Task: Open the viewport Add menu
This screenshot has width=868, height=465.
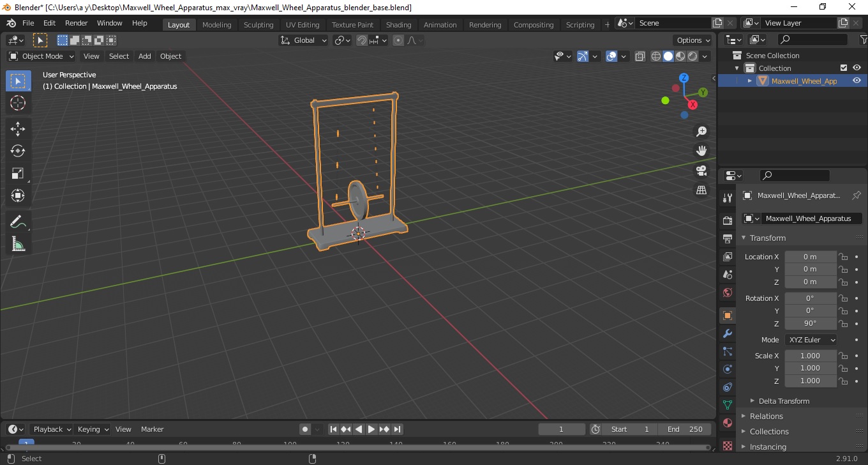Action: tap(145, 56)
